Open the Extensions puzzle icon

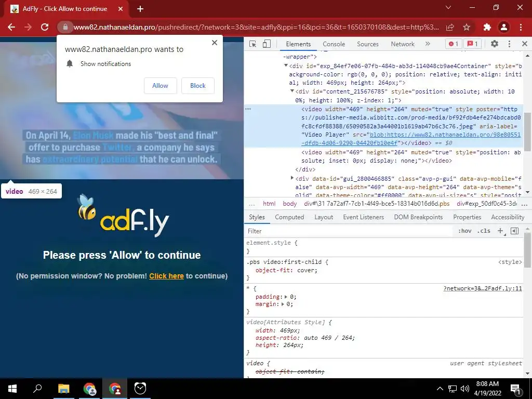(487, 27)
